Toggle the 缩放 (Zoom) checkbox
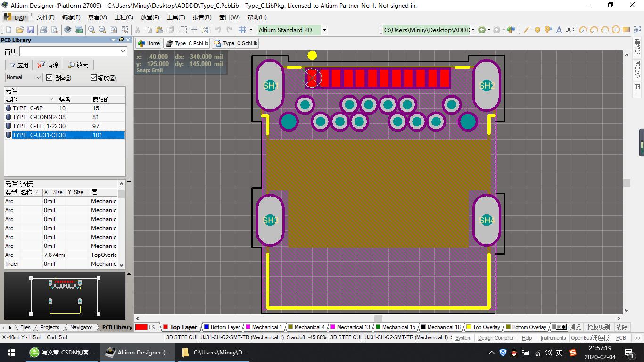The width and height of the screenshot is (644, 362). [93, 77]
